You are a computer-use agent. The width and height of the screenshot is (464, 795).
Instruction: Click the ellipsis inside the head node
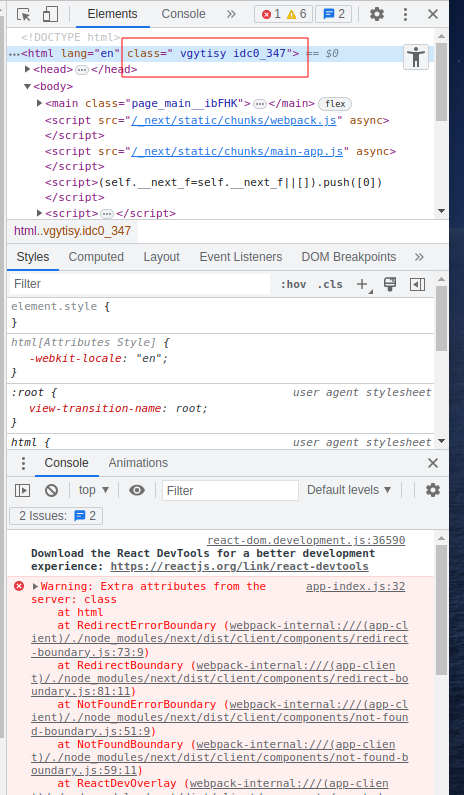click(x=82, y=69)
